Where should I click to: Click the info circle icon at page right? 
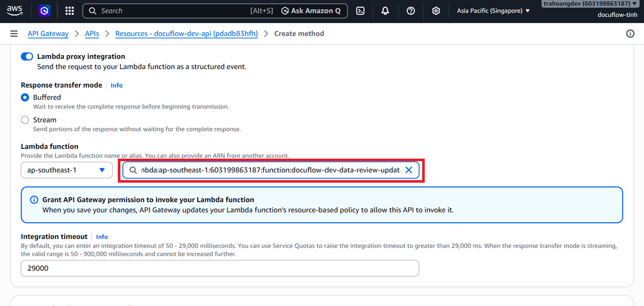[x=630, y=34]
